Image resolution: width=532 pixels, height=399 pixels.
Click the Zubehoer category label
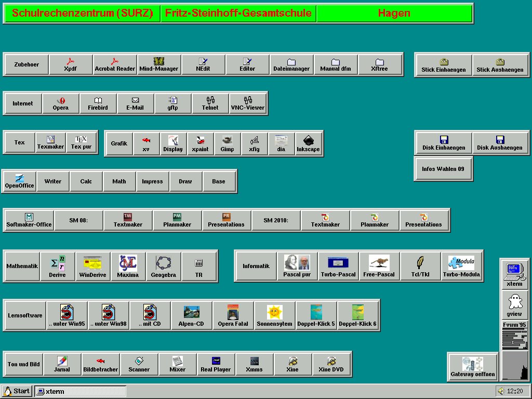(x=26, y=64)
